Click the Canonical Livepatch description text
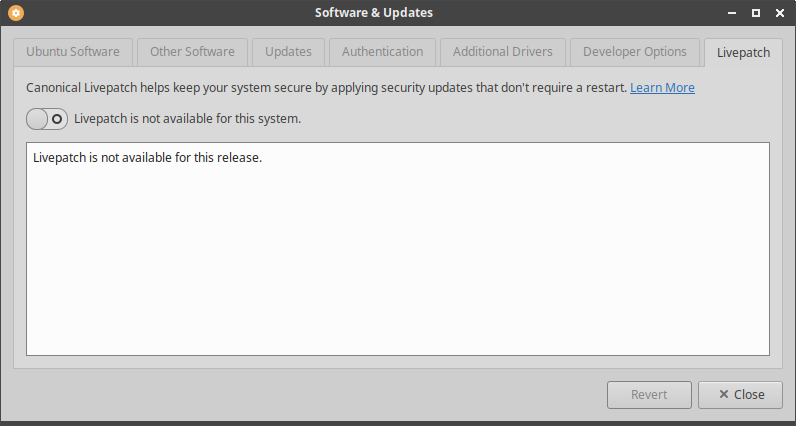The width and height of the screenshot is (796, 426). coord(326,88)
